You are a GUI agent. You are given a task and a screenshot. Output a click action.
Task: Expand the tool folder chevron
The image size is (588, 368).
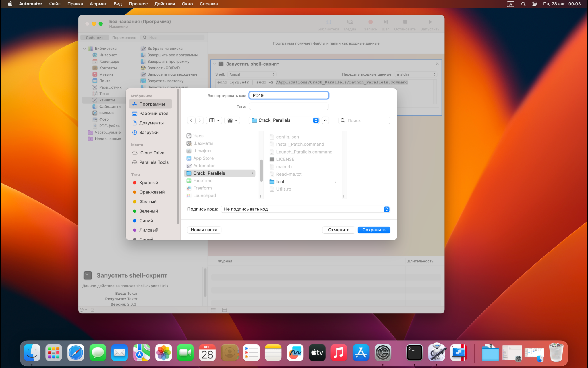tap(335, 181)
